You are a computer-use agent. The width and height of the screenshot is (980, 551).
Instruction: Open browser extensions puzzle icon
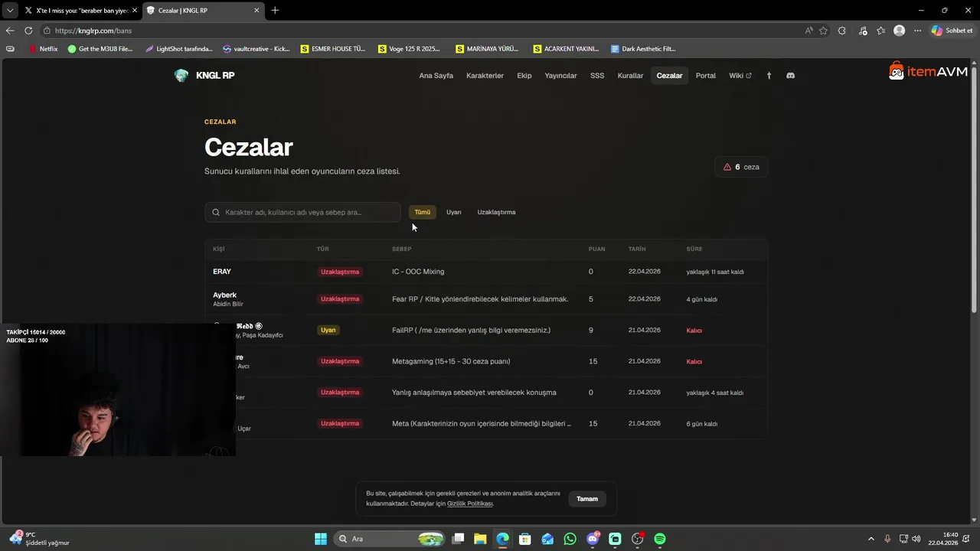[x=842, y=31]
